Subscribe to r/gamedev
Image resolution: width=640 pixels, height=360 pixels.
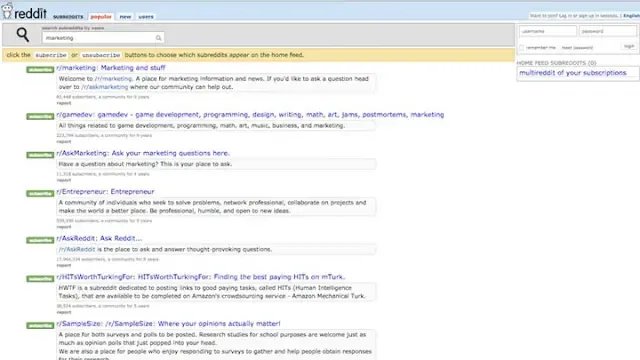point(40,117)
